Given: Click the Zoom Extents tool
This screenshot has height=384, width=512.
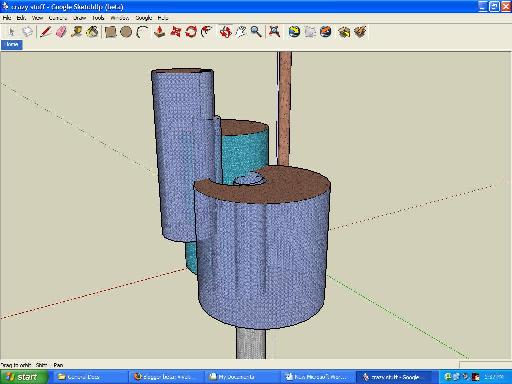Looking at the screenshot, I should click(274, 32).
